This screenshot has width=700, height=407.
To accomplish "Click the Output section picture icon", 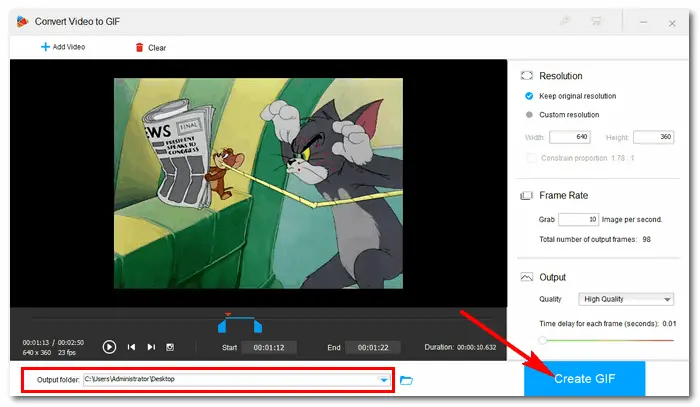I will [x=527, y=277].
